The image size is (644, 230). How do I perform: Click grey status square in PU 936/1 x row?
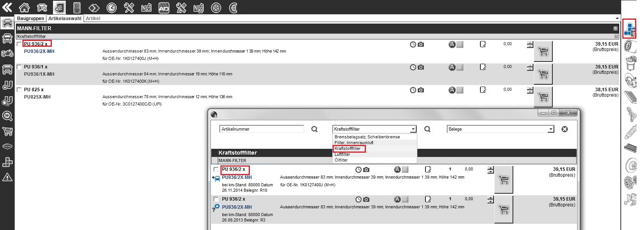tap(460, 67)
